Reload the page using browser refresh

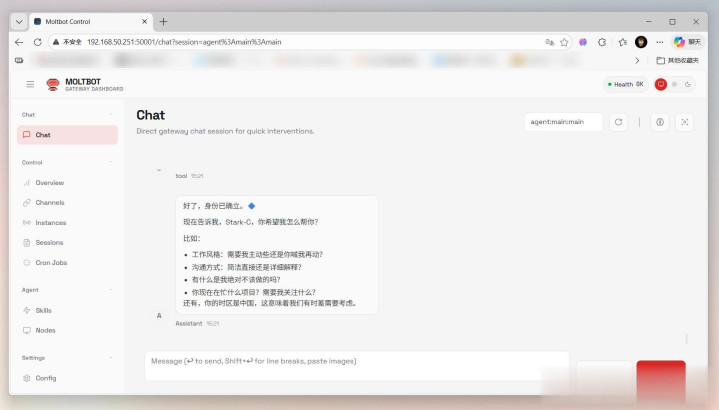[x=38, y=42]
